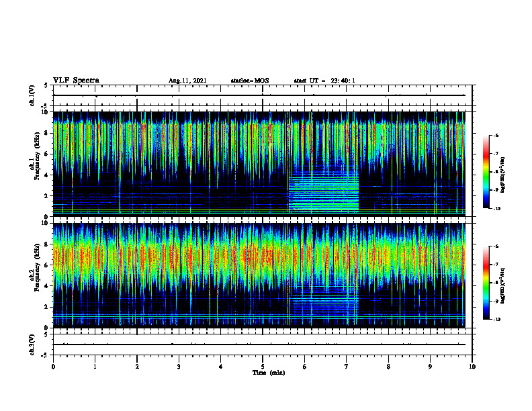532x411 pixels.
Task: Click the ch.2 spectrogram color scale bar
Action: pos(486,283)
